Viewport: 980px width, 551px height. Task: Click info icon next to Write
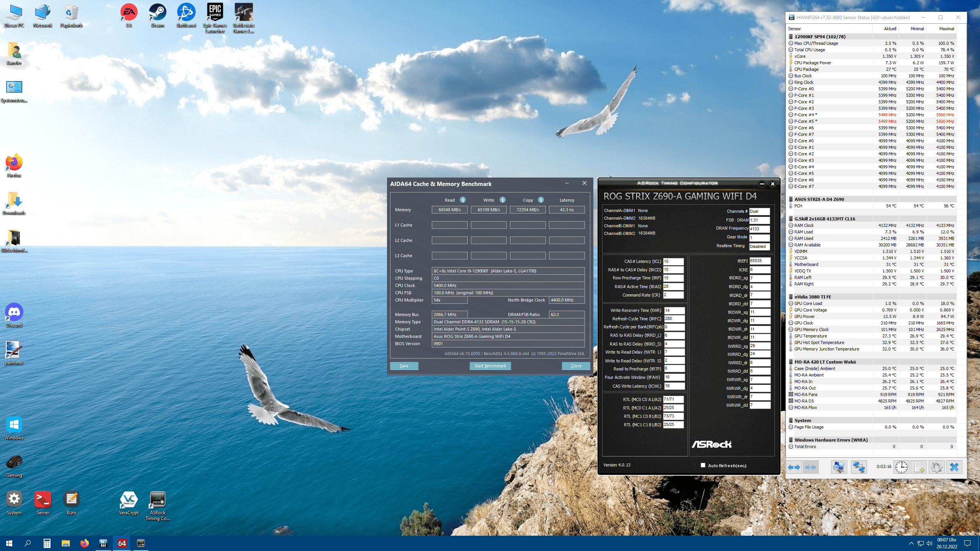[x=503, y=200]
